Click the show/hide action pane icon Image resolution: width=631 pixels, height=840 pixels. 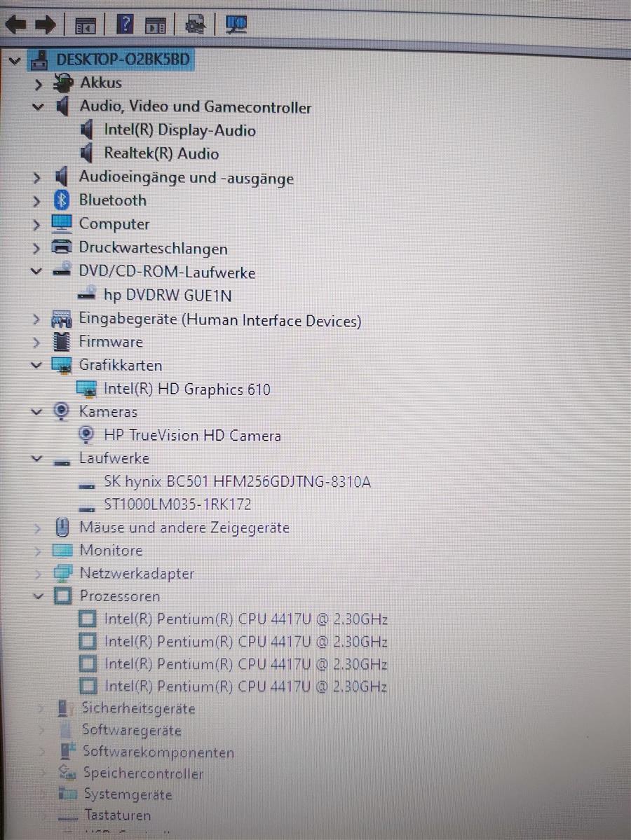click(x=155, y=26)
